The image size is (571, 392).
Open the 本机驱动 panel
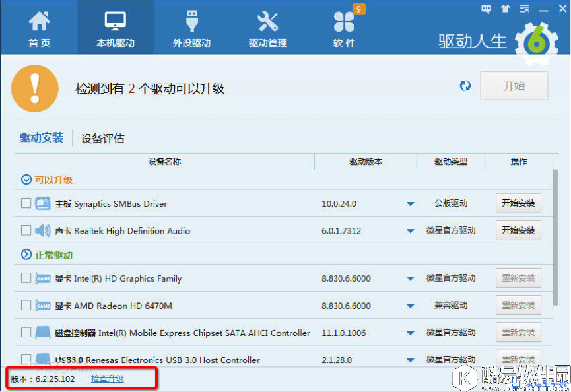click(115, 27)
